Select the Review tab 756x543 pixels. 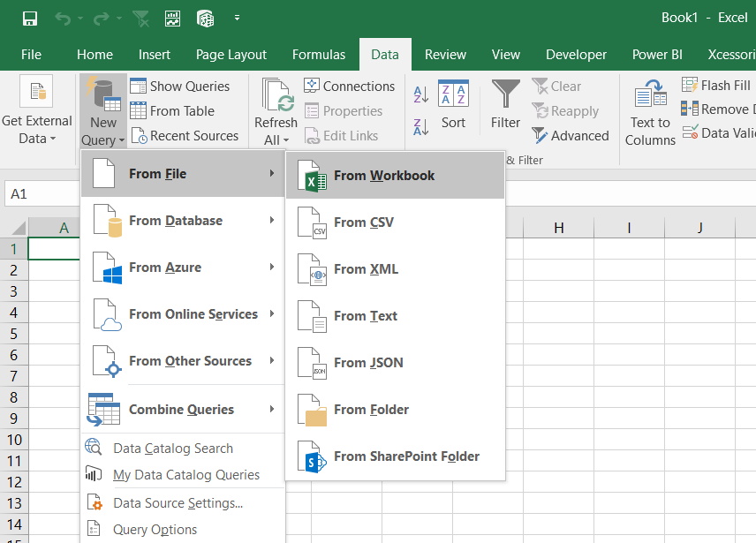click(445, 55)
